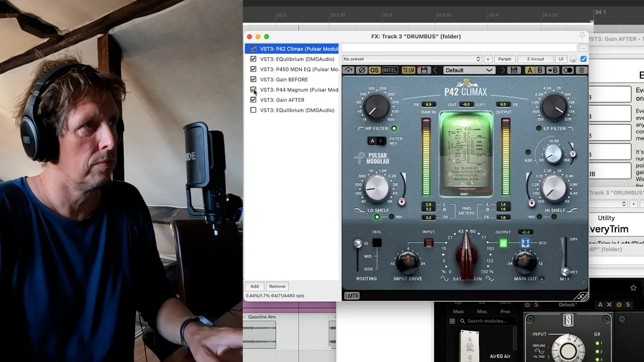Image resolution: width=644 pixels, height=362 pixels.
Task: Click the HP filter frequency knob
Action: pyautogui.click(x=376, y=106)
